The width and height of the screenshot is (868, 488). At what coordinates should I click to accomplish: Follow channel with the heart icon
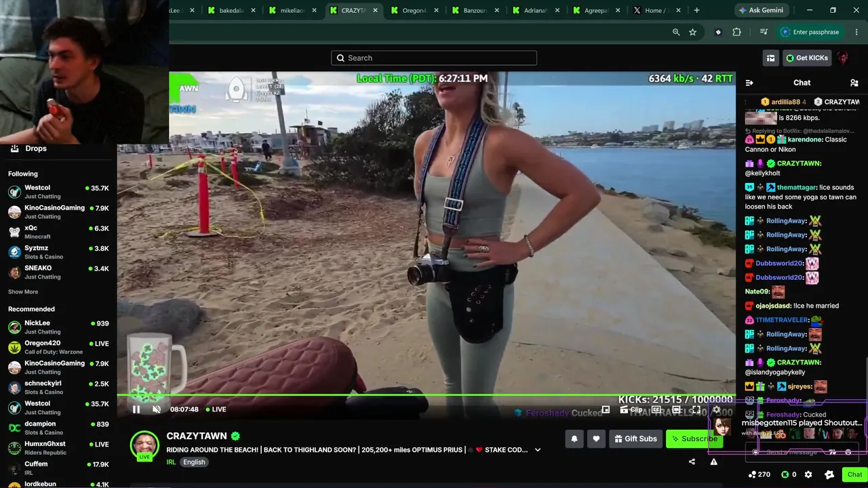pos(596,439)
